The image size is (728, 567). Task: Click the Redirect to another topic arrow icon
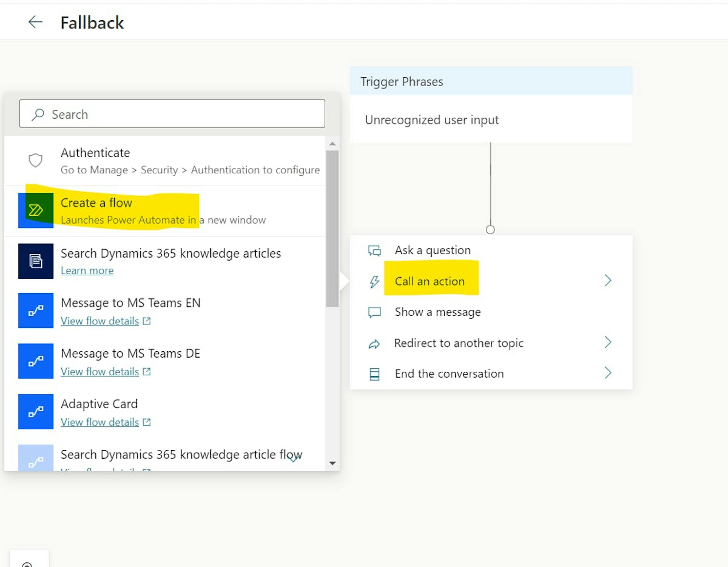(x=374, y=344)
